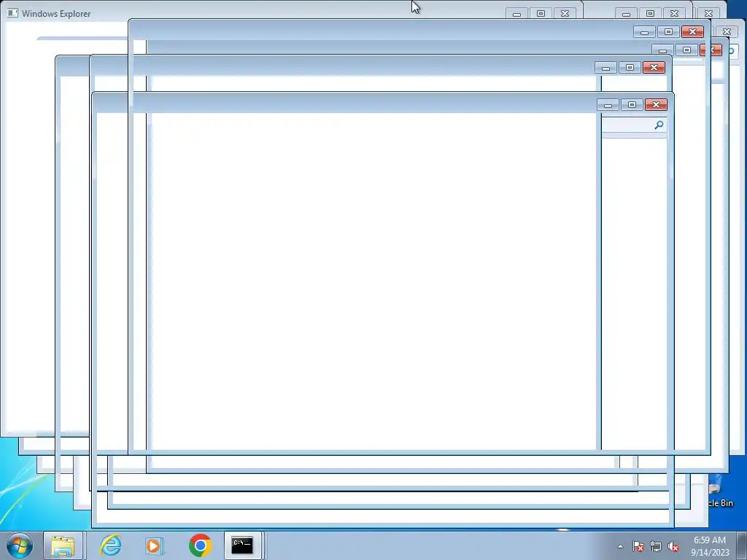This screenshot has width=747, height=560.
Task: Click the Windows Explorer title bar icon
Action: point(13,13)
